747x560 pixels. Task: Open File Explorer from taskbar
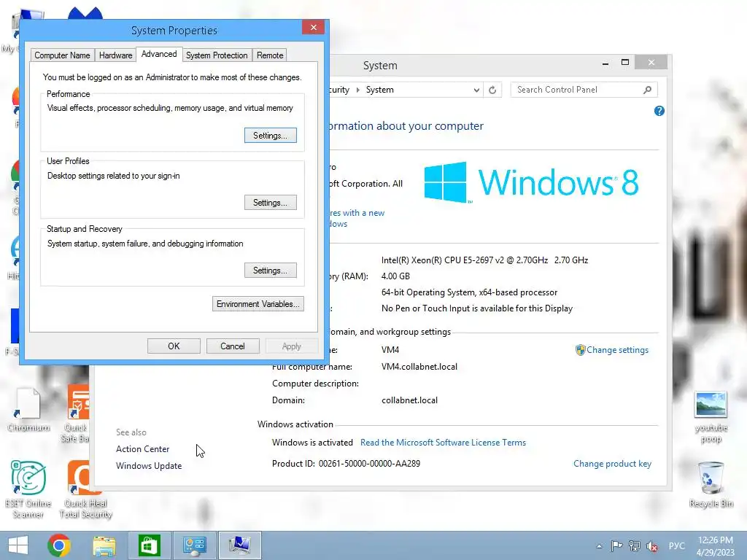(x=104, y=545)
